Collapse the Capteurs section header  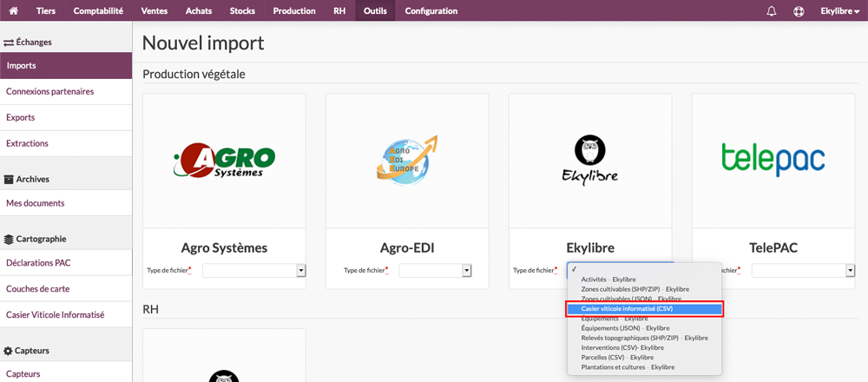tap(26, 351)
